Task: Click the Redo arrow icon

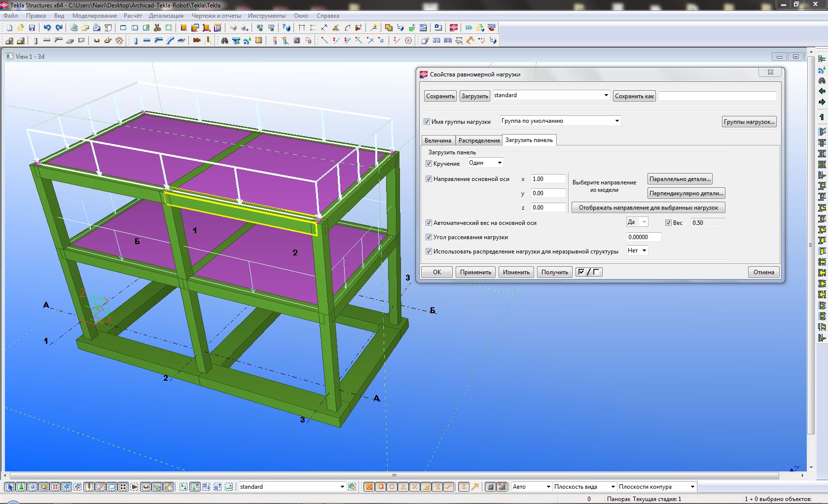Action: (x=59, y=28)
